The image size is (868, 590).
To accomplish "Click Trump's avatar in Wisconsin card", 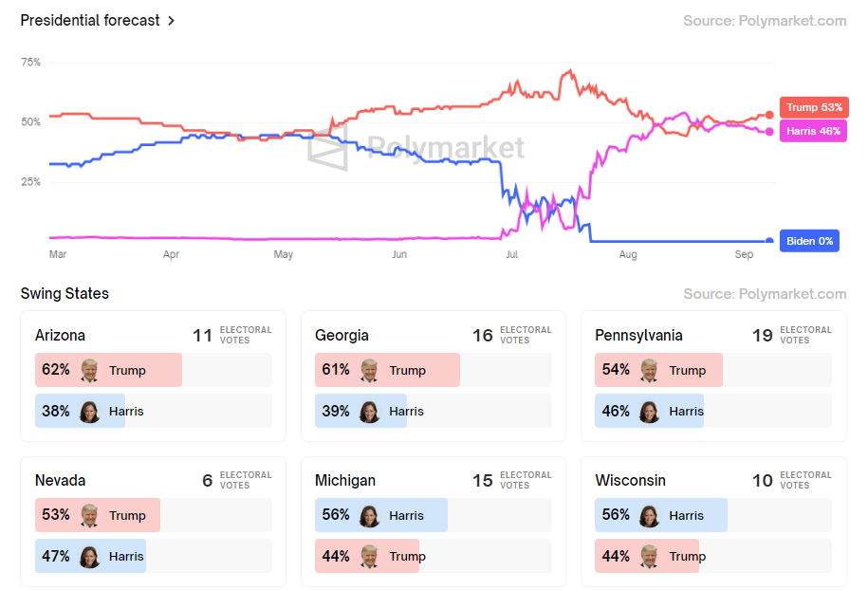I will 650,556.
